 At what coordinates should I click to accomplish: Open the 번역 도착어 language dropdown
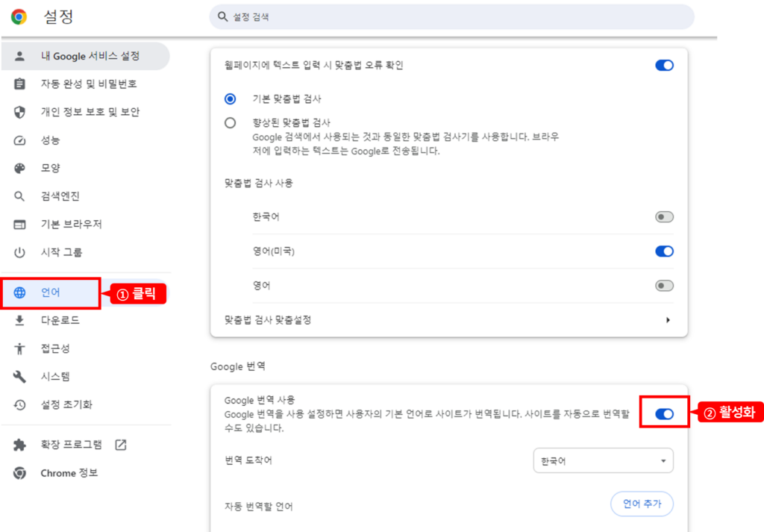pyautogui.click(x=603, y=460)
